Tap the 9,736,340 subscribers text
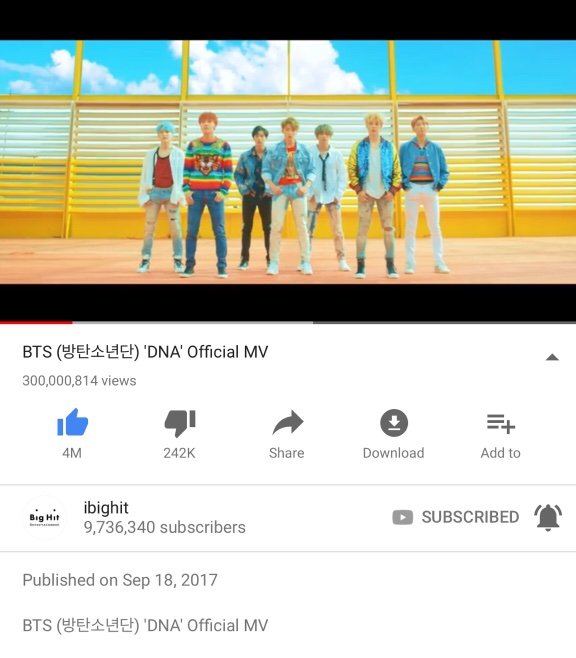The height and width of the screenshot is (658, 576). pos(164,527)
